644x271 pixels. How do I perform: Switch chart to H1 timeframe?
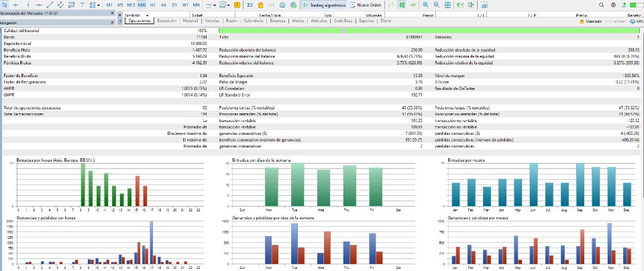click(153, 5)
